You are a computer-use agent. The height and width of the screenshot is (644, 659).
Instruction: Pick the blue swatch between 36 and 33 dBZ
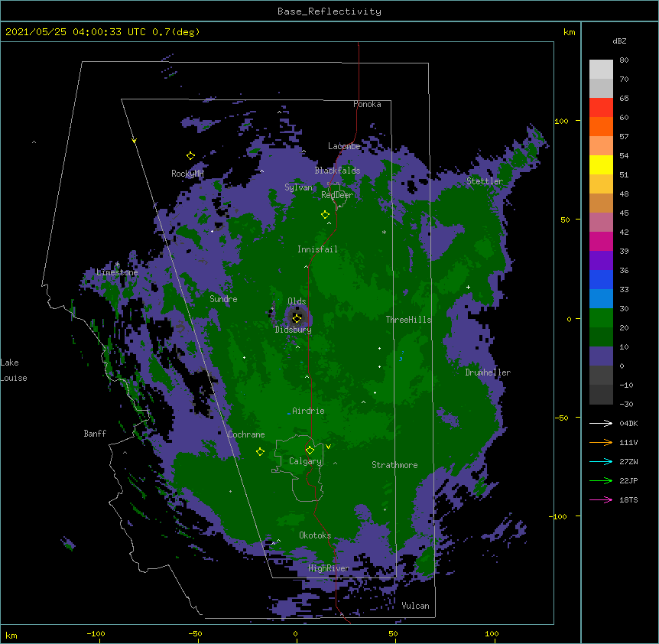[x=601, y=279]
